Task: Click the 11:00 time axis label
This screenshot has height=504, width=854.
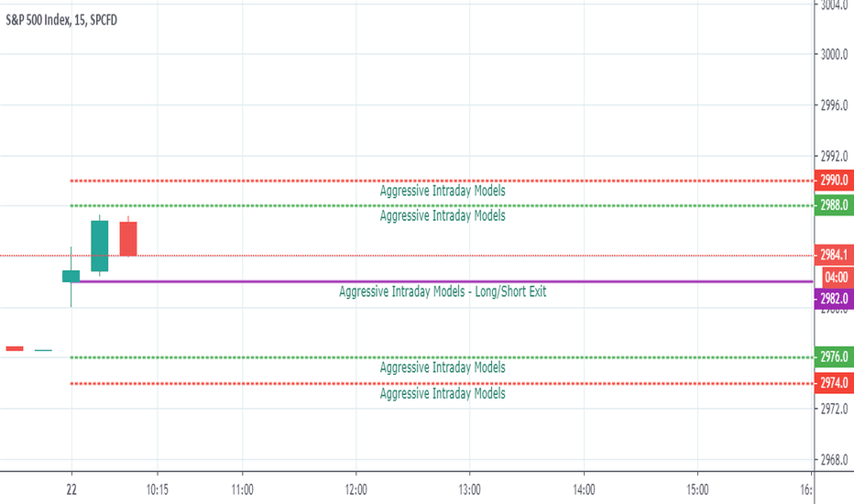Action: (x=242, y=490)
